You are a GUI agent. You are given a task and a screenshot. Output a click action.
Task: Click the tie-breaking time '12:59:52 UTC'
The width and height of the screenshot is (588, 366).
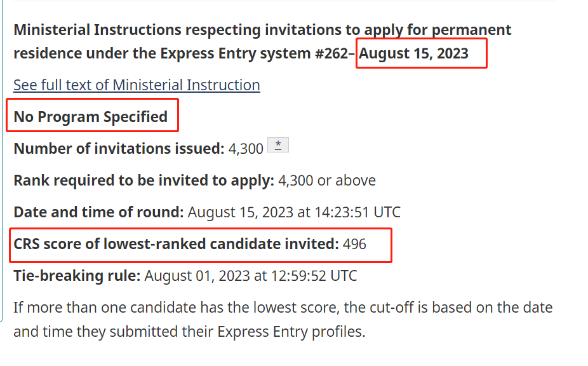314,276
